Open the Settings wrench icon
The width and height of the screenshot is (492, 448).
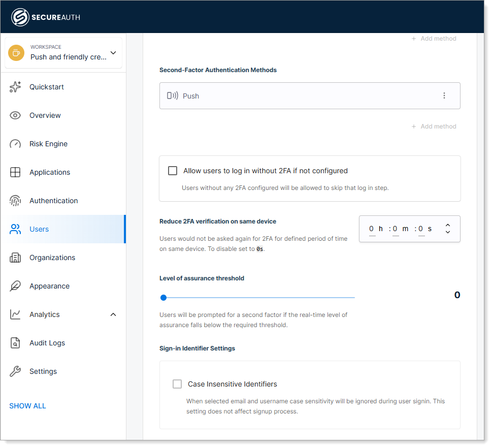(16, 371)
